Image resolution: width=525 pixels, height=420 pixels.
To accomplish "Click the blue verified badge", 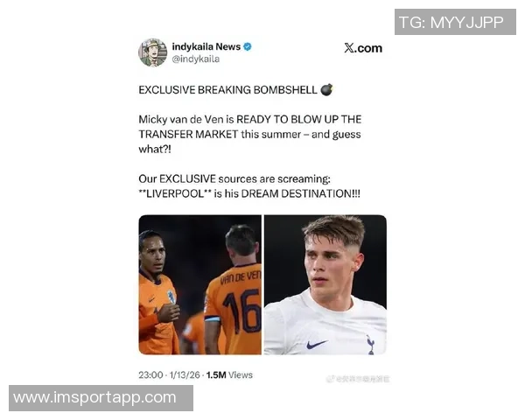I will pyautogui.click(x=247, y=47).
